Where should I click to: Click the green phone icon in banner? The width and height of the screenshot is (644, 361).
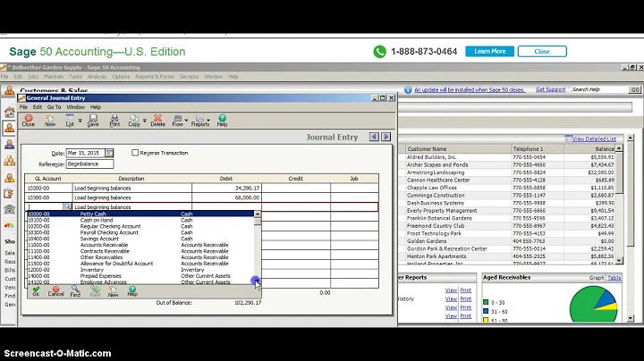click(x=380, y=52)
